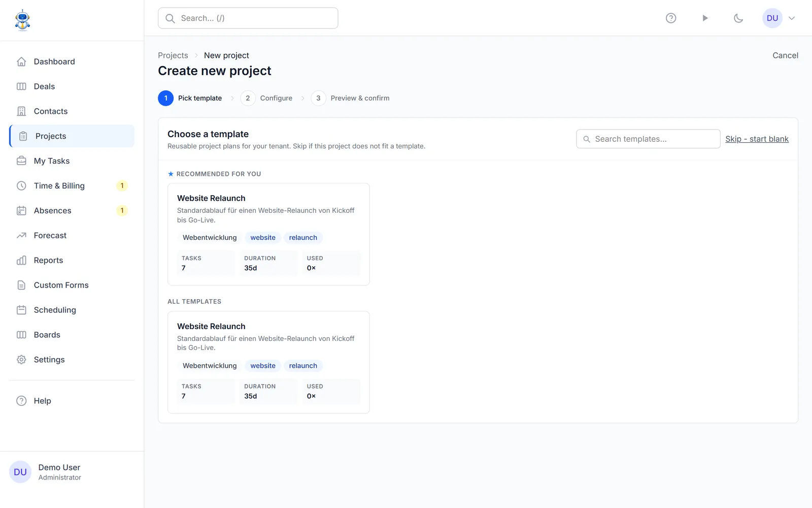Click the Reports bar chart icon

pyautogui.click(x=21, y=261)
